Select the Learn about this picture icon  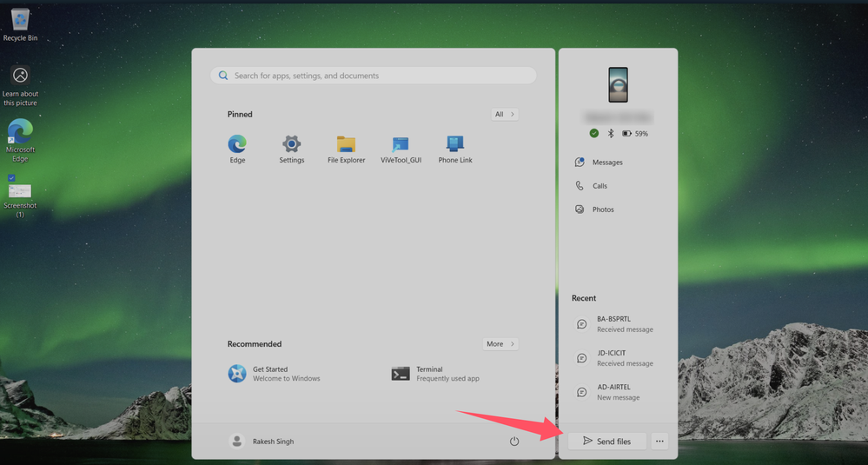21,86
